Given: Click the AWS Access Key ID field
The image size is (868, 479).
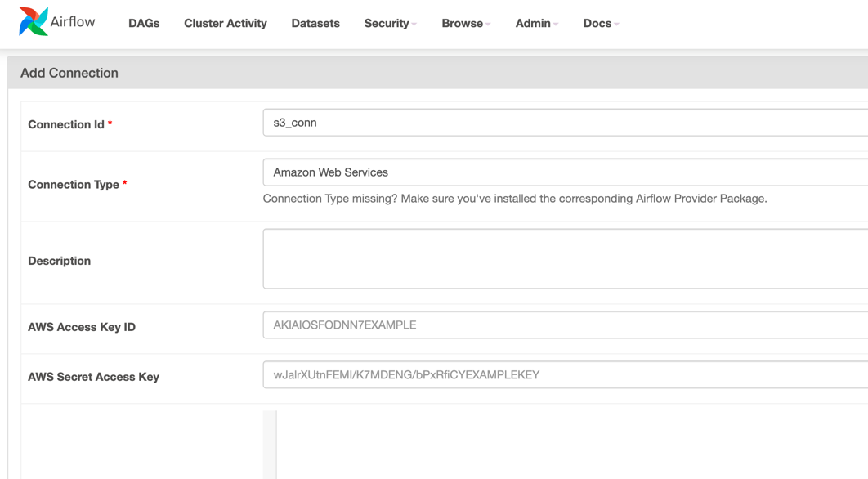Looking at the screenshot, I should (x=566, y=325).
